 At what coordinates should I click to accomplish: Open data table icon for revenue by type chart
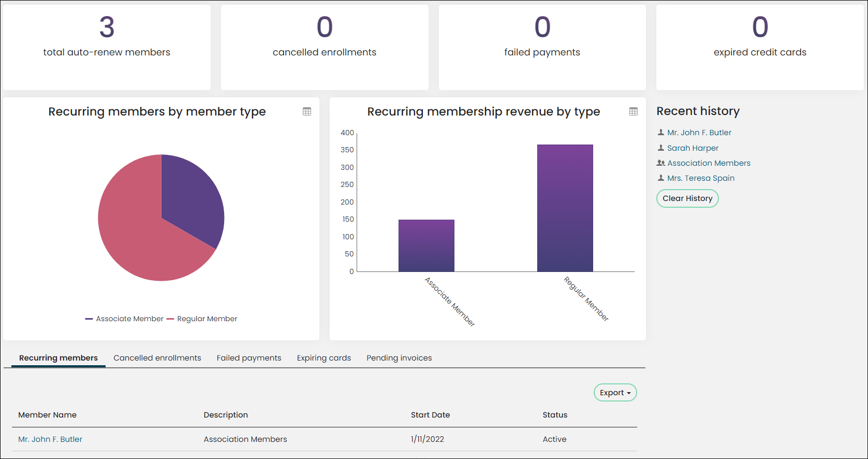pyautogui.click(x=634, y=111)
